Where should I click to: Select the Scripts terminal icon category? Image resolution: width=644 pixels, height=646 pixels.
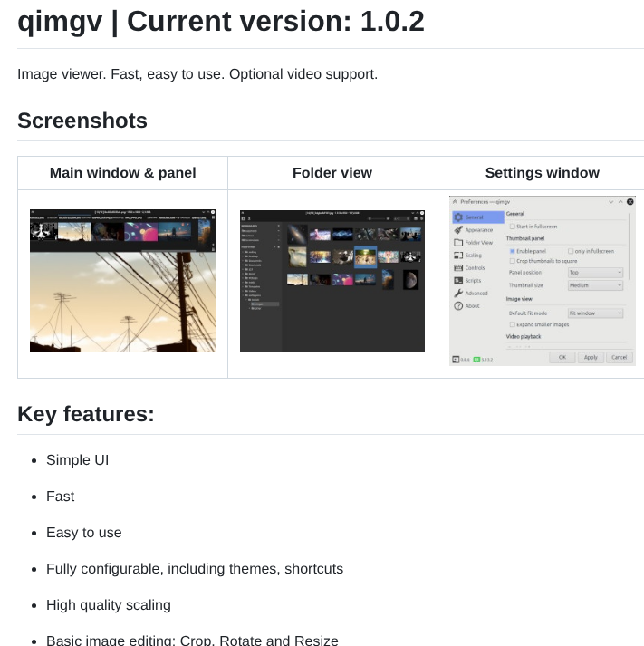[458, 281]
